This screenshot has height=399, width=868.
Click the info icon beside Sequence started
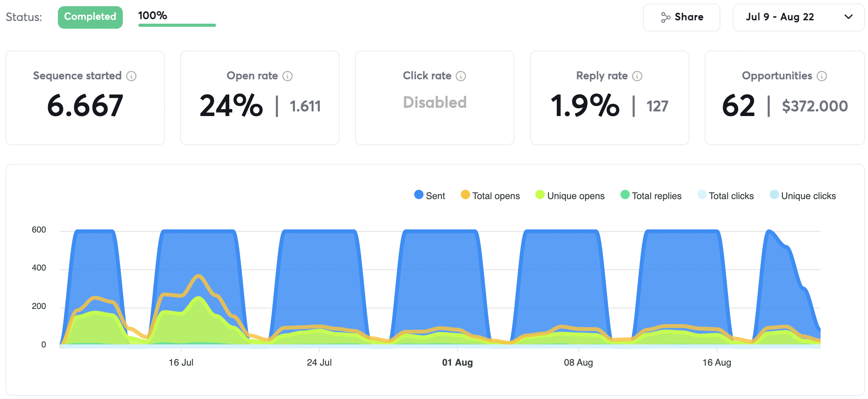pos(131,76)
